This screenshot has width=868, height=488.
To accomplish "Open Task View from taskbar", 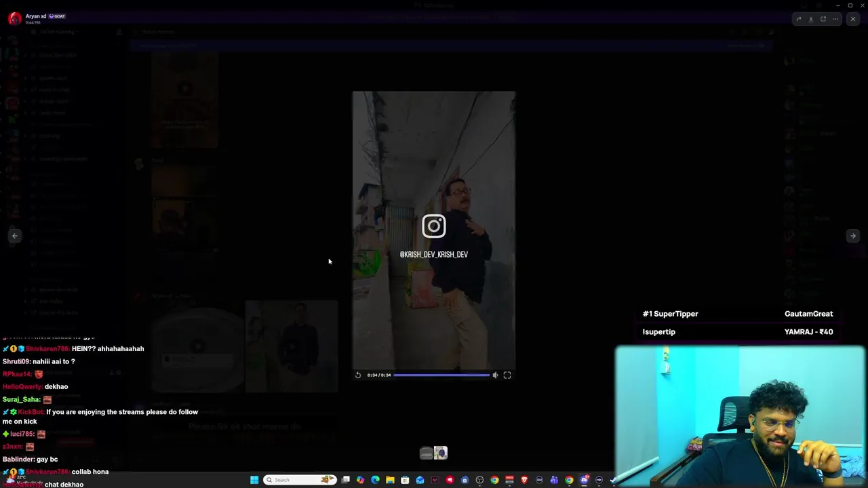I will pos(345,480).
